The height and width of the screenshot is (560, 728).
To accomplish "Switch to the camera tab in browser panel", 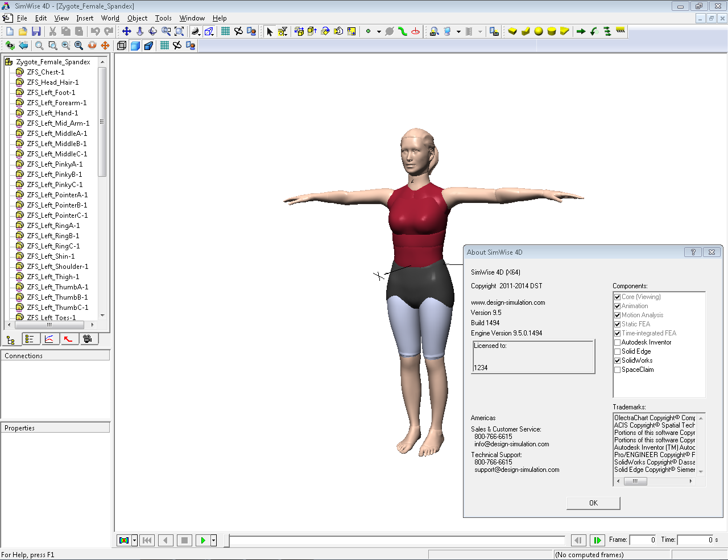I will (87, 339).
